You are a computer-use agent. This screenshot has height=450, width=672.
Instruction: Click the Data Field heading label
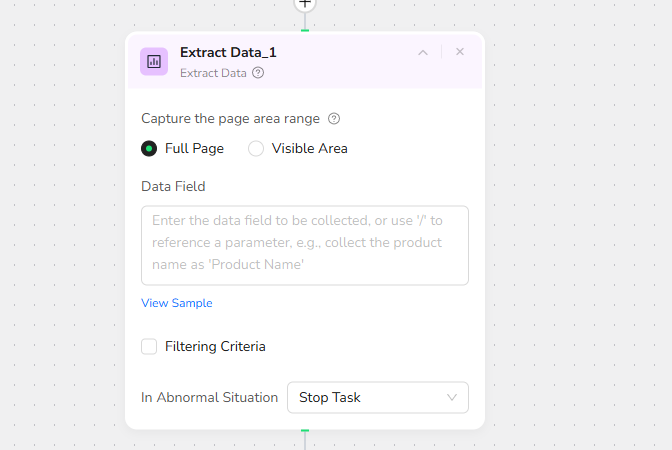[x=173, y=186]
